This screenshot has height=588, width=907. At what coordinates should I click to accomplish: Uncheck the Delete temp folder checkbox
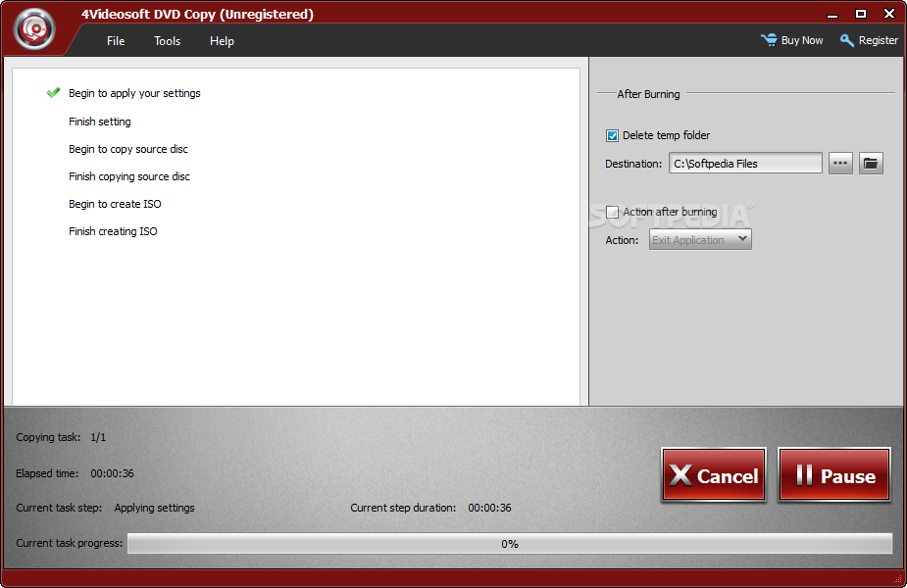coord(612,136)
